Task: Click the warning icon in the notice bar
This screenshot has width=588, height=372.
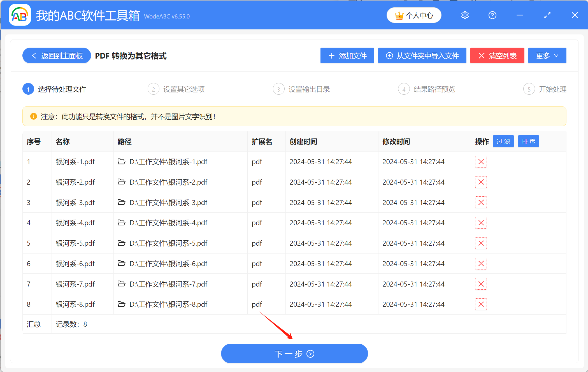Action: [33, 116]
